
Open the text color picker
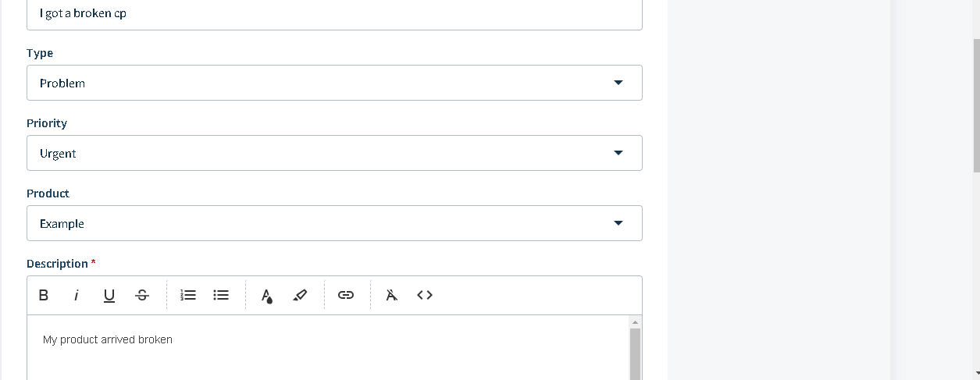pyautogui.click(x=267, y=295)
